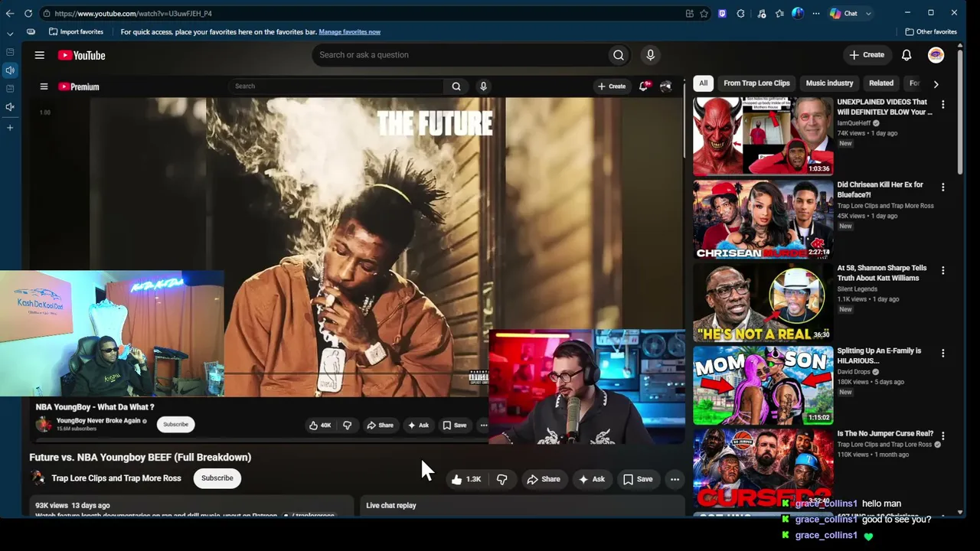
Task: Click the Manage favorites now link
Action: 349,31
